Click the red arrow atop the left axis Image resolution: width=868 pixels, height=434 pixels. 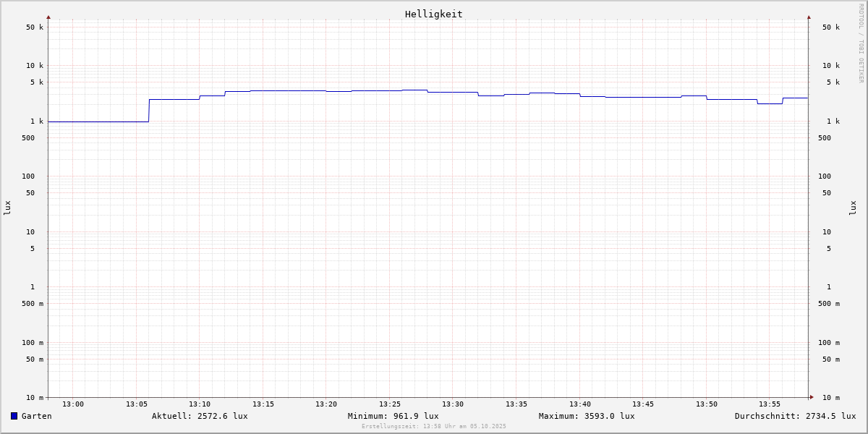[48, 17]
